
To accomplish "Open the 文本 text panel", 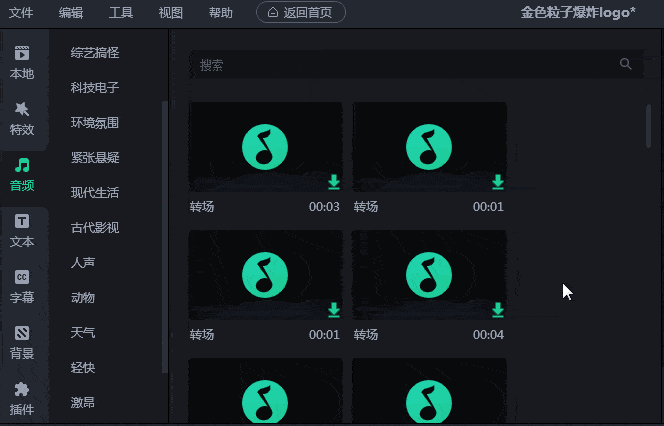I will coord(22,231).
